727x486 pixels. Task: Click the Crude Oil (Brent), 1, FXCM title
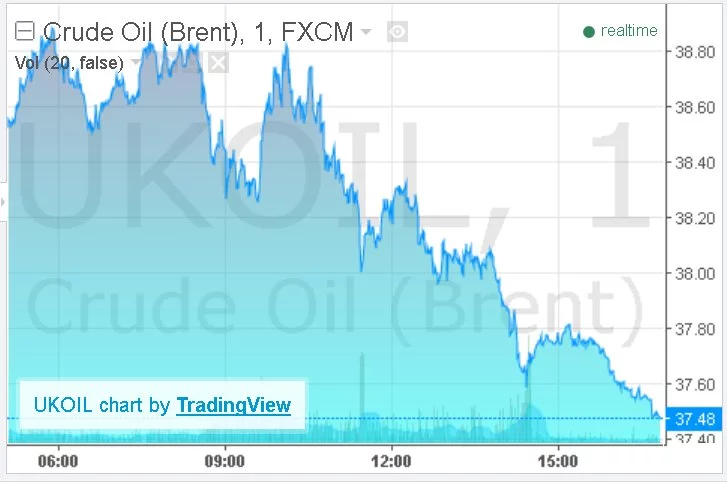[x=198, y=32]
